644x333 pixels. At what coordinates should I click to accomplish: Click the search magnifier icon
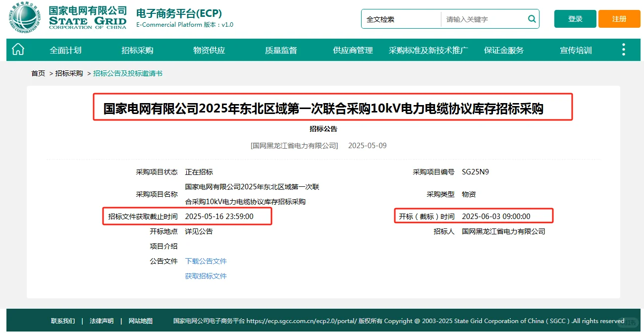click(x=532, y=19)
